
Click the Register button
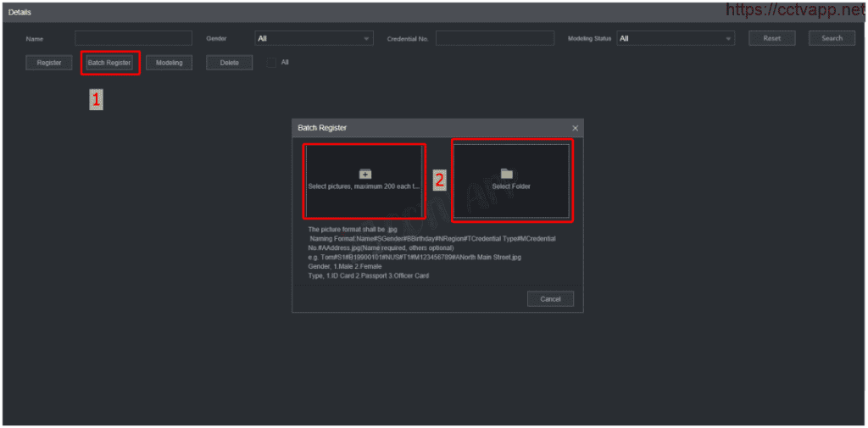[x=49, y=63]
